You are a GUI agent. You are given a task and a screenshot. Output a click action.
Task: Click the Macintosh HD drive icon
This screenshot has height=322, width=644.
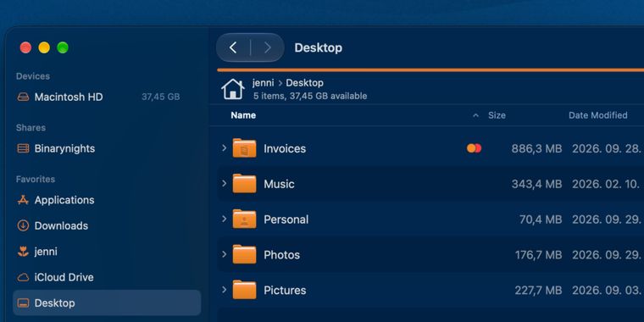23,97
